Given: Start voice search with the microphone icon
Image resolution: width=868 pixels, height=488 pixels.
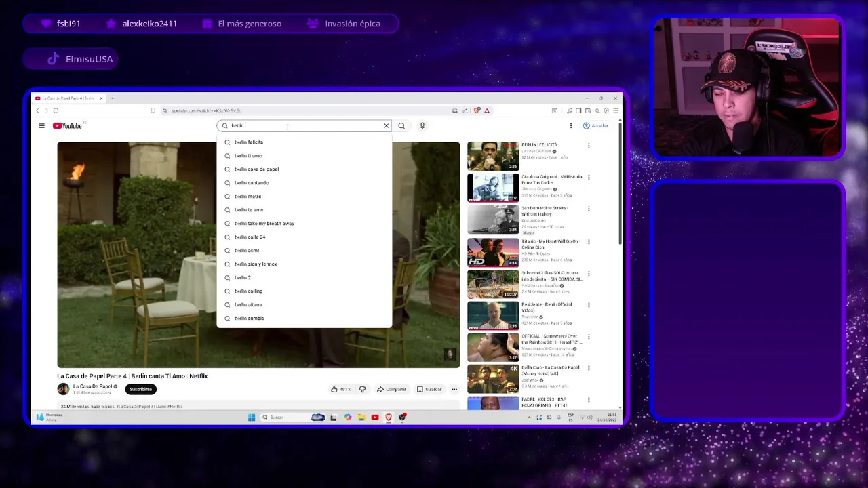Looking at the screenshot, I should (422, 125).
